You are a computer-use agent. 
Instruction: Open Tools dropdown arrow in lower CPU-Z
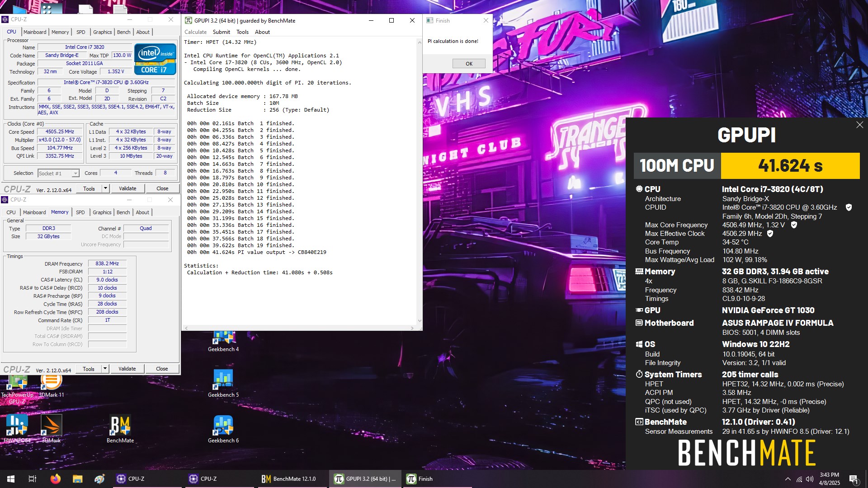pos(105,369)
